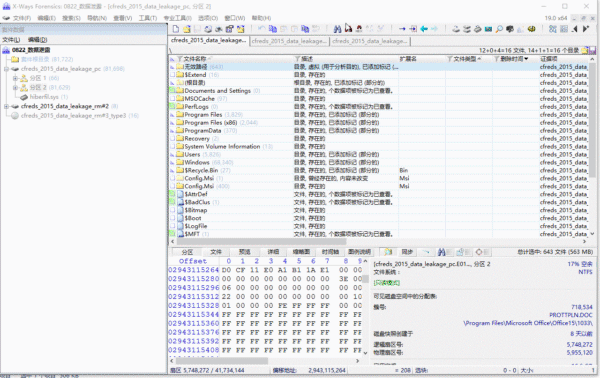Screen dimensions: 600x378
Task: Click the yellow mask icon in toolbar
Action: click(x=532, y=29)
